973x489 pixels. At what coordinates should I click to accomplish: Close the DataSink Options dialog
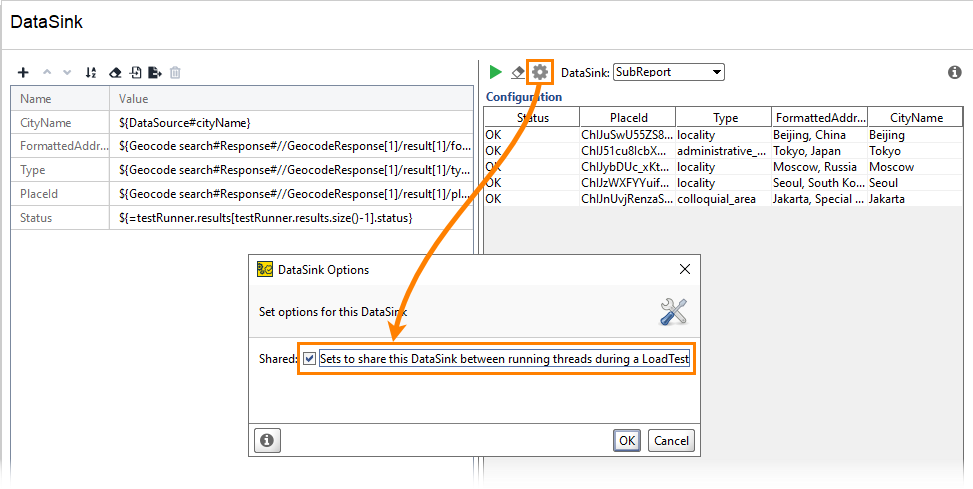(x=684, y=269)
